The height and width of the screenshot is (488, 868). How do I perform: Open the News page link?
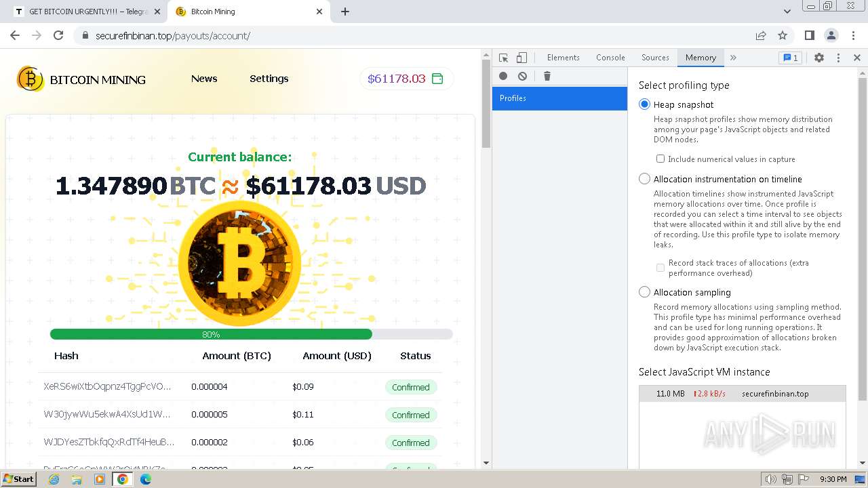click(x=204, y=79)
